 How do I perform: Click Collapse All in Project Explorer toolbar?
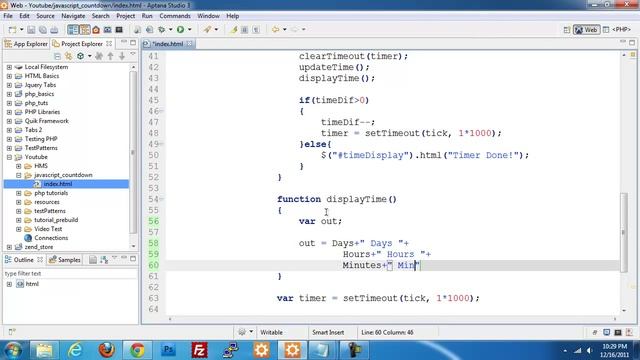[x=57, y=56]
